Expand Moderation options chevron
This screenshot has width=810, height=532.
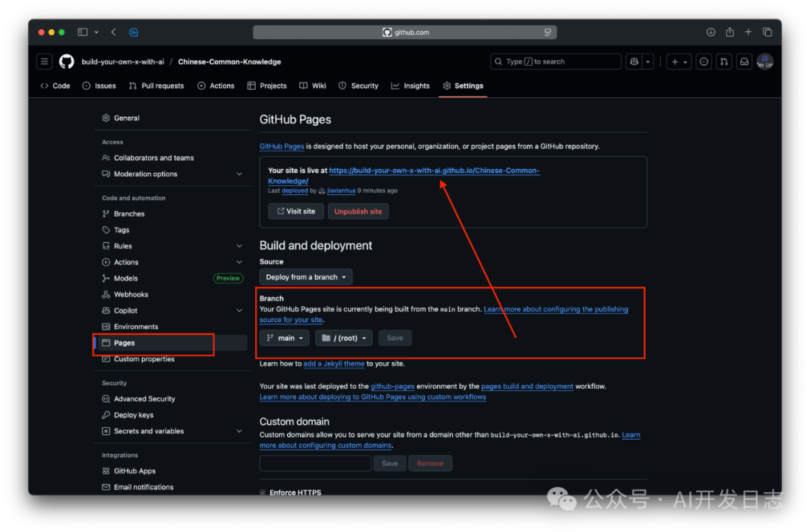239,175
